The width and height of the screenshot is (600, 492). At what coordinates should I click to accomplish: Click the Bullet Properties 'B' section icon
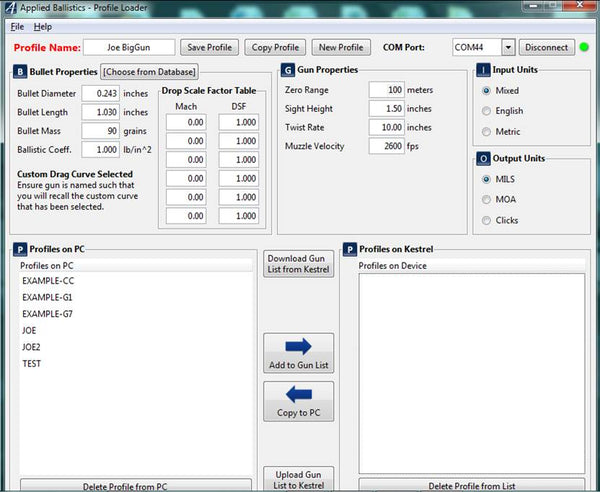tap(19, 72)
